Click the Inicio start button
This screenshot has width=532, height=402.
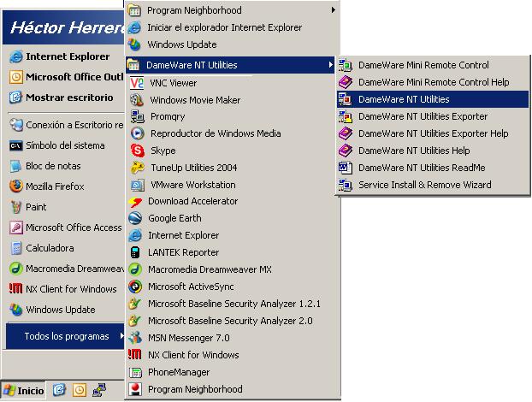23,391
